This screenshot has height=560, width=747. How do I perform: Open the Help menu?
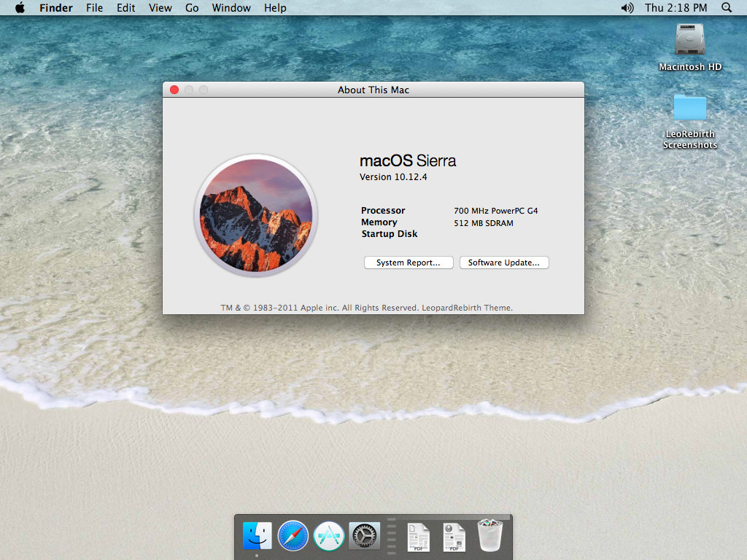coord(275,8)
